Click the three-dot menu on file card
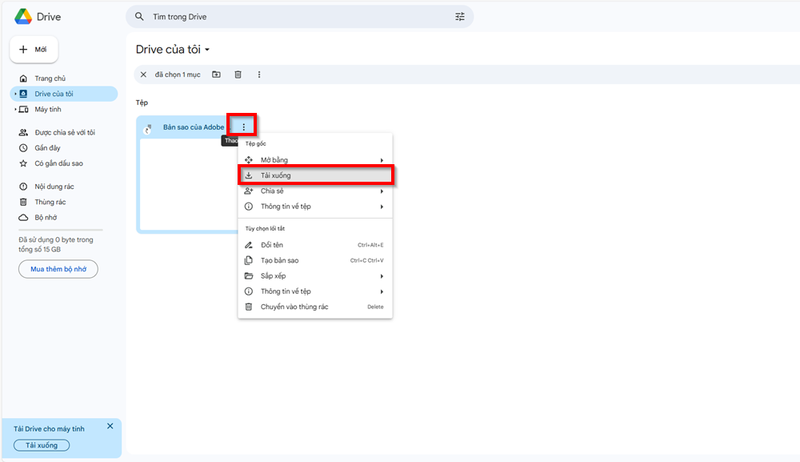800x462 pixels. [243, 127]
